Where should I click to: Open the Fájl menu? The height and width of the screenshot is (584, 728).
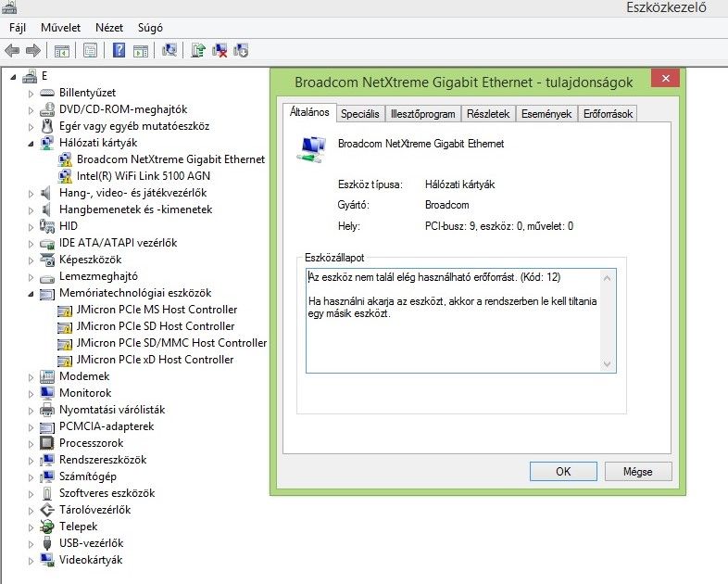coord(18,28)
